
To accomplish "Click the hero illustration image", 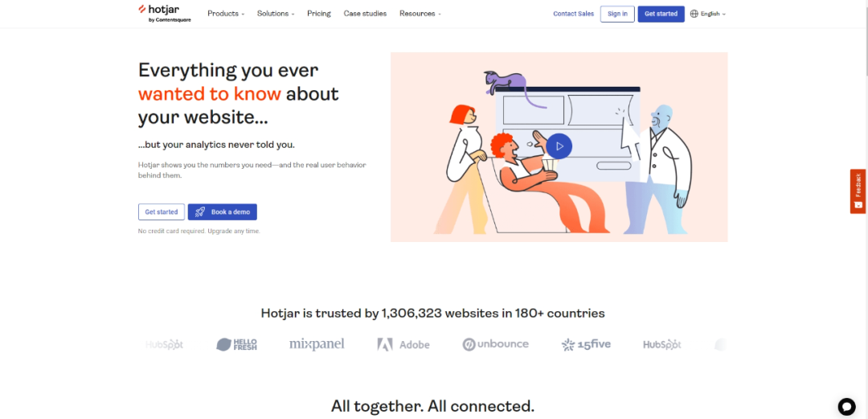I will pyautogui.click(x=559, y=147).
